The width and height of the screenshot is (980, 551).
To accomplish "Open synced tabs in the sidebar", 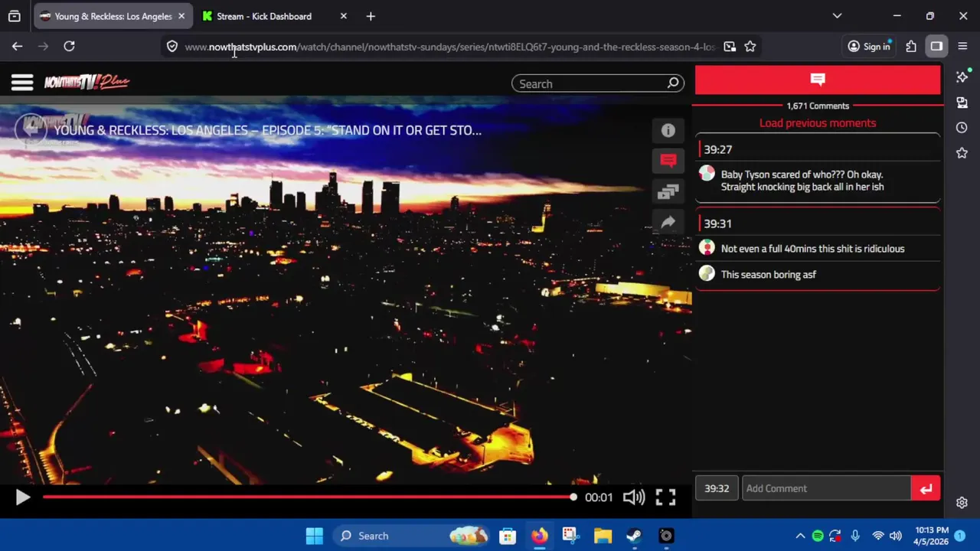I will coord(962,103).
